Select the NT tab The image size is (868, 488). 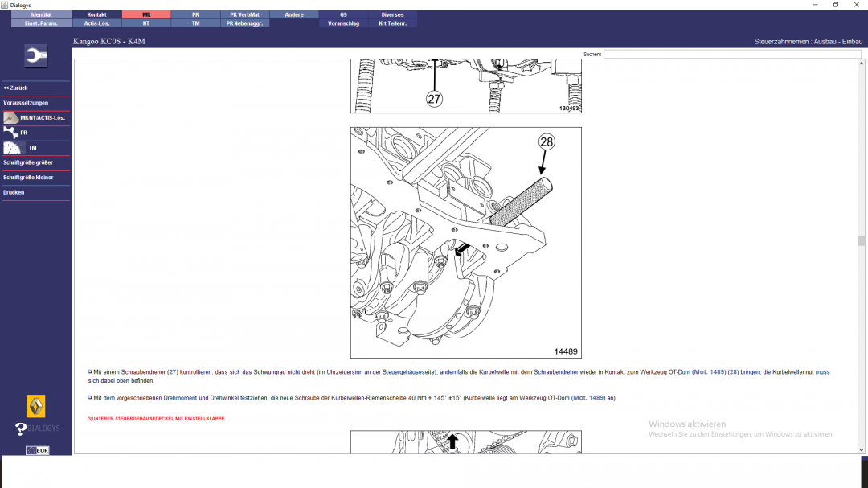pos(146,23)
